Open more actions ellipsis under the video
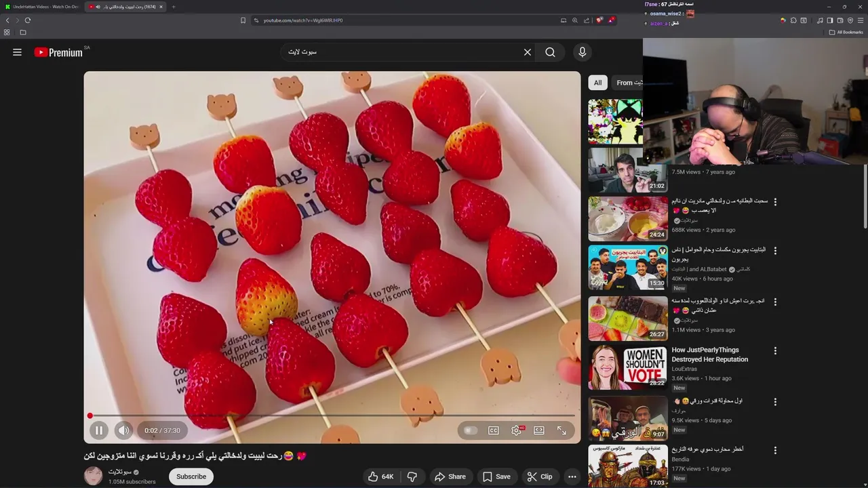This screenshot has width=868, height=488. pos(572,476)
